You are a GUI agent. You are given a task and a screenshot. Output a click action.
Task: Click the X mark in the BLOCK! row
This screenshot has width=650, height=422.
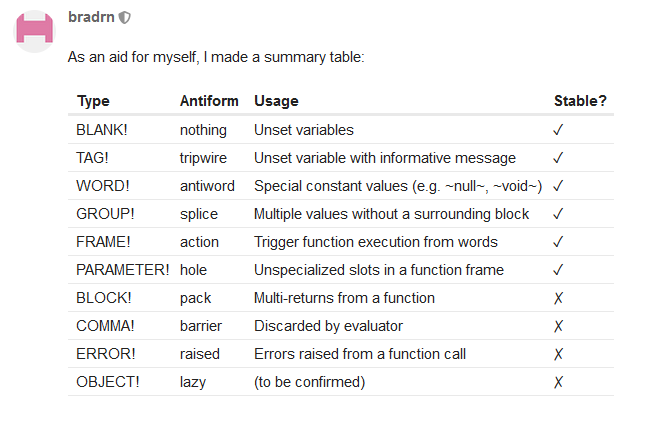[558, 298]
